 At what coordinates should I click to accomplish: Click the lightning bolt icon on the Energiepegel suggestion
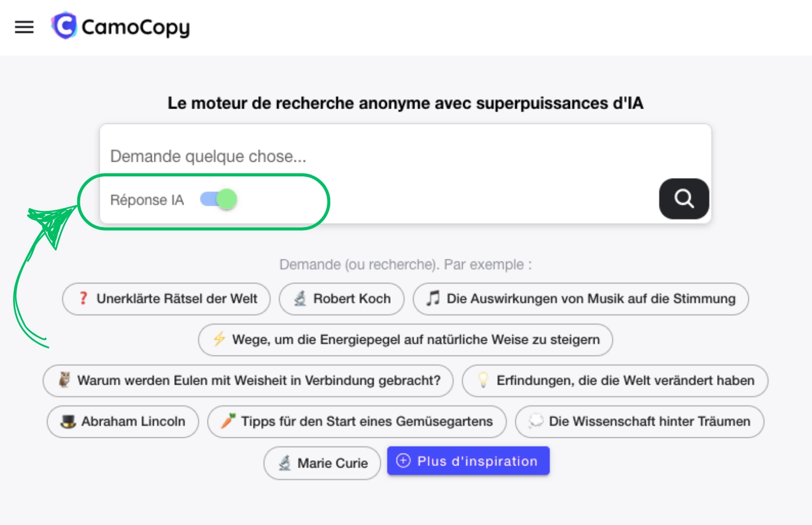coord(219,339)
